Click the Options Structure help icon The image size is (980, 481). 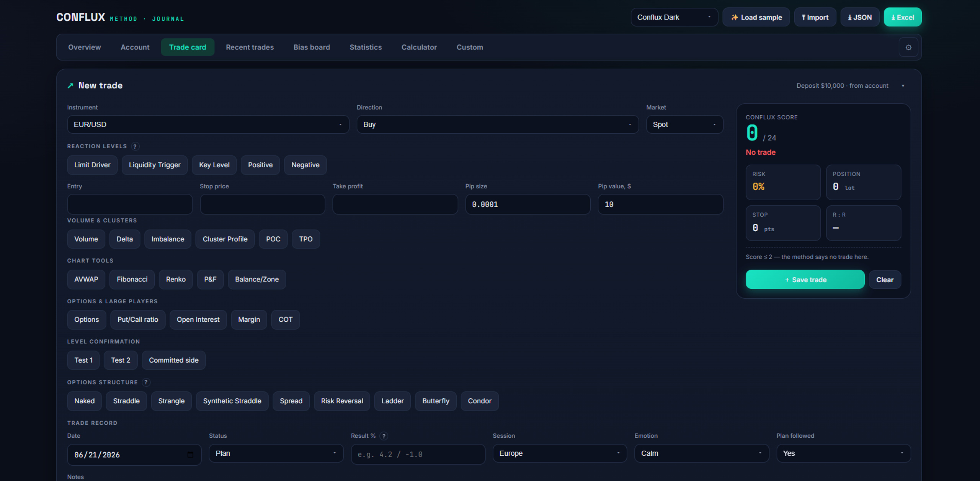pos(146,382)
